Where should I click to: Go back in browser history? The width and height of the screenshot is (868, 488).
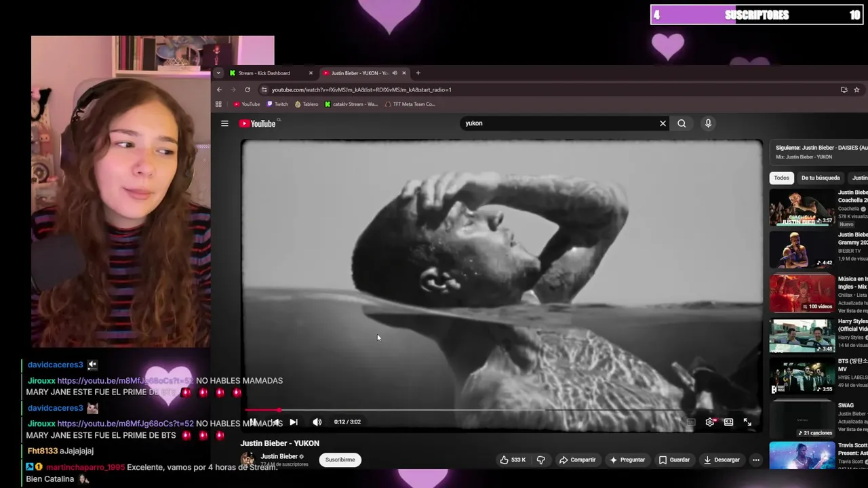[x=219, y=89]
